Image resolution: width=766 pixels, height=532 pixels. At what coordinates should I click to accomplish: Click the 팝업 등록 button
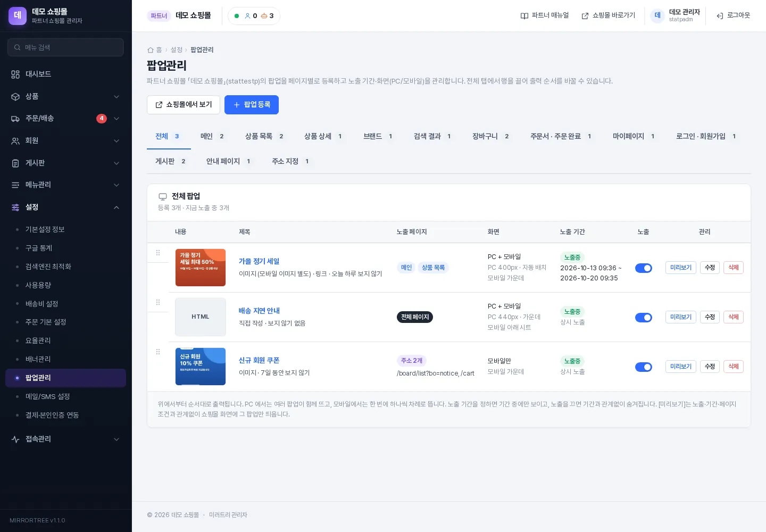[x=252, y=105]
